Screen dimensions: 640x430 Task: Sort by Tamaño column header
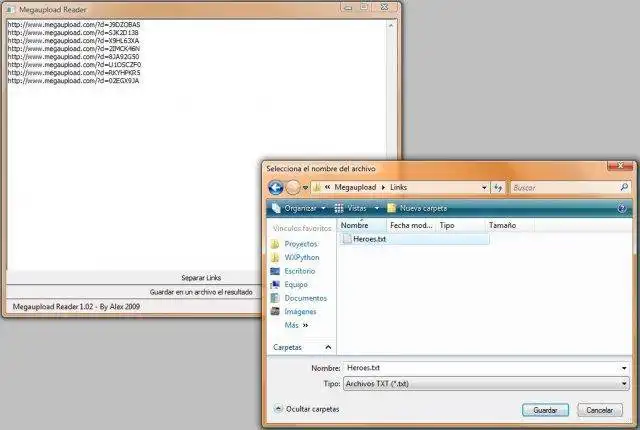[509, 225]
